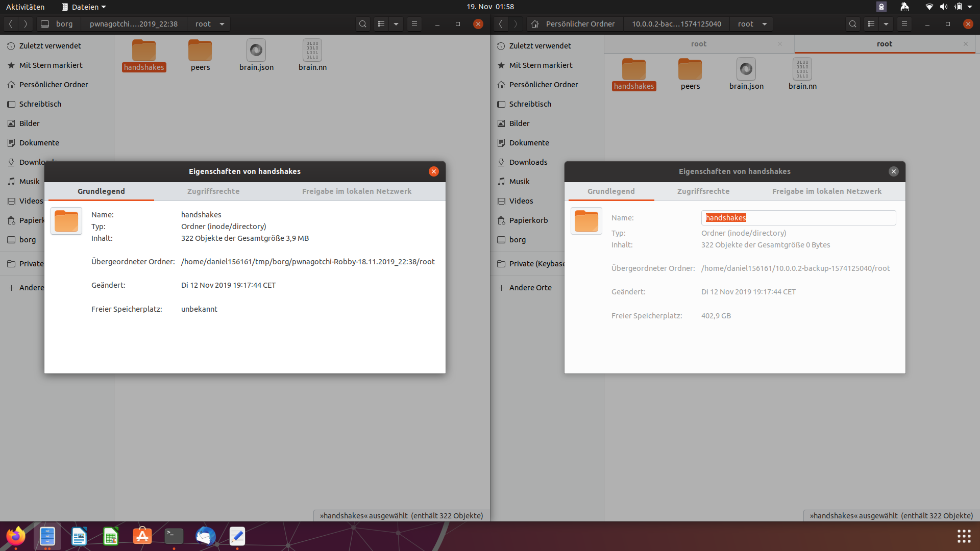Open Firefox from the dock
980x551 pixels.
point(16,536)
